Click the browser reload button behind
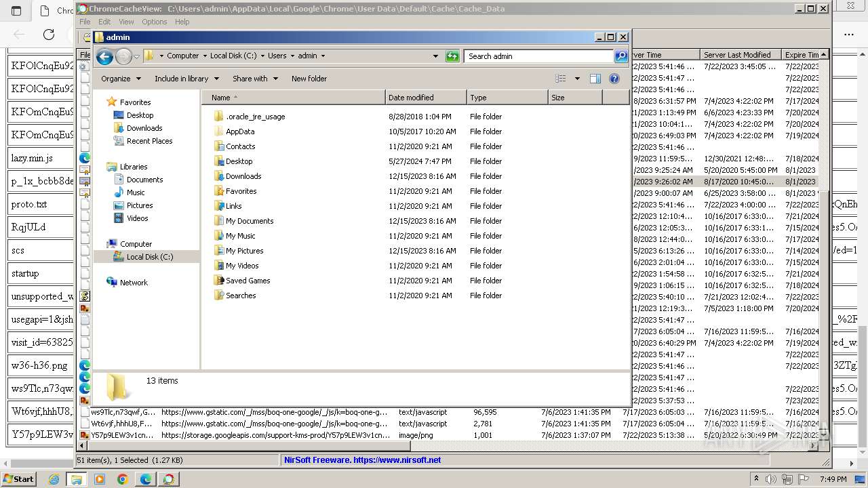Viewport: 868px width, 488px height. click(x=49, y=34)
